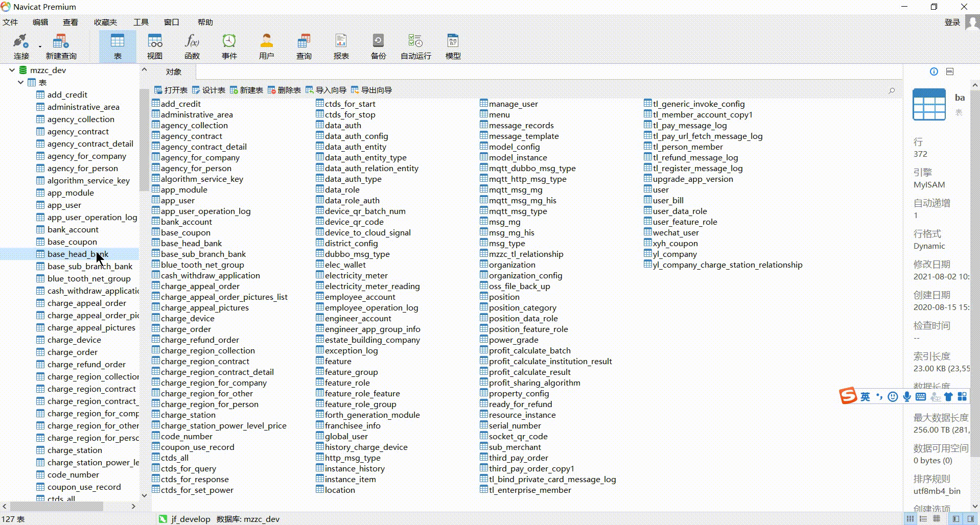Toggle Sogou punctuation mode
The width and height of the screenshot is (980, 525).
(879, 397)
